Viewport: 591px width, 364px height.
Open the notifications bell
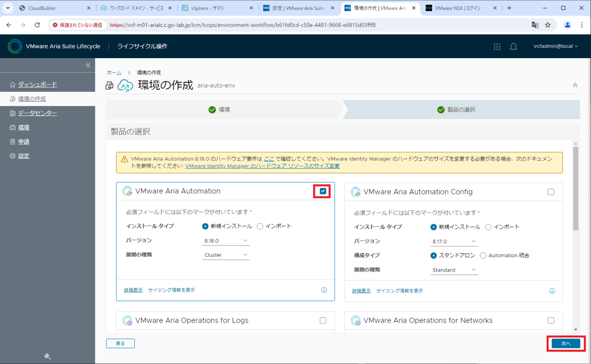click(x=513, y=46)
